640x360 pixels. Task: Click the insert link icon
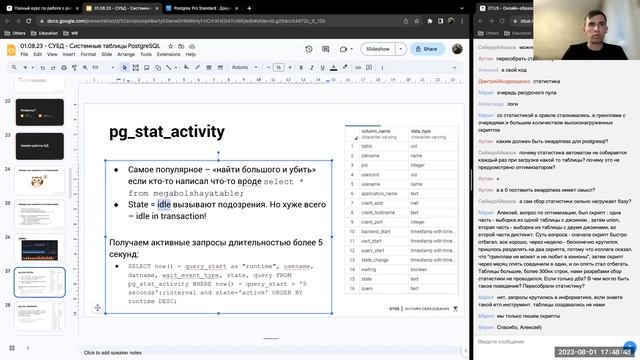point(358,67)
